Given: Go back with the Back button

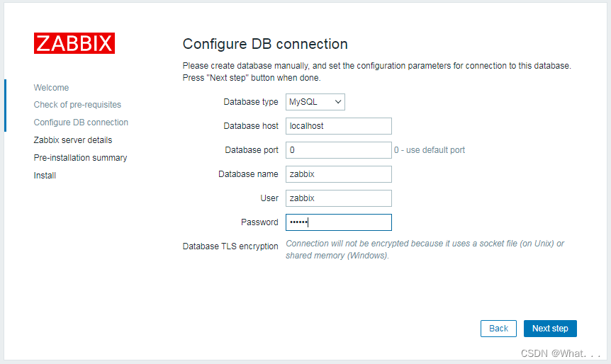Looking at the screenshot, I should (x=498, y=329).
